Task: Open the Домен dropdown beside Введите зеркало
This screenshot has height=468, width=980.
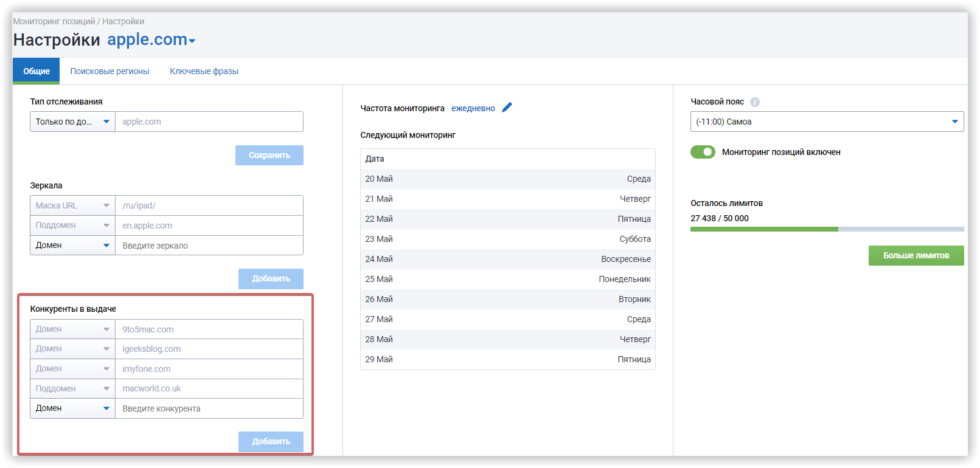Action: click(x=72, y=246)
